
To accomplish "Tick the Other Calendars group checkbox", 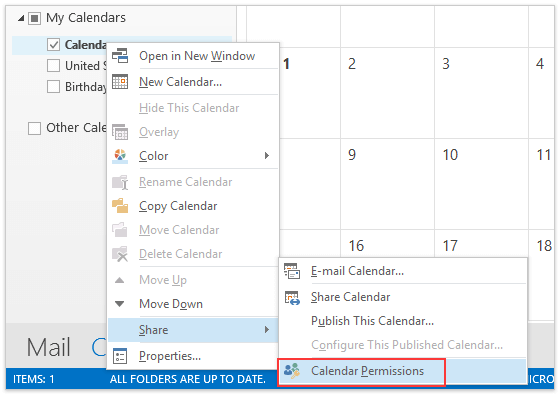I will tap(34, 128).
